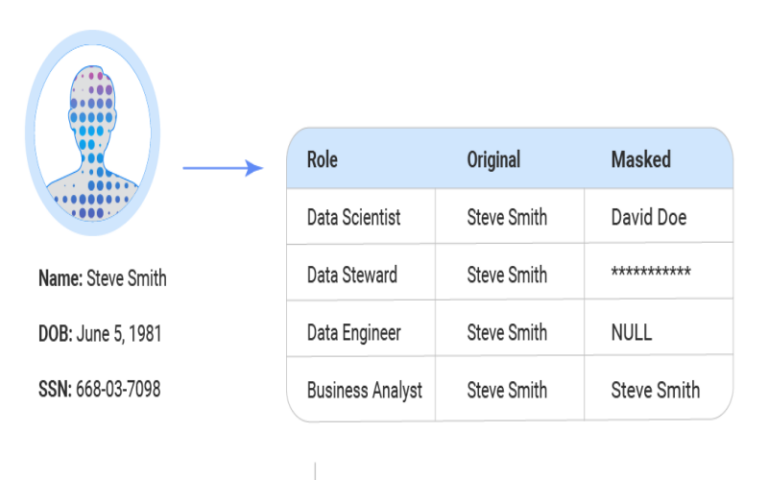The image size is (768, 480).
Task: Select the Masked column header
Action: click(640, 160)
